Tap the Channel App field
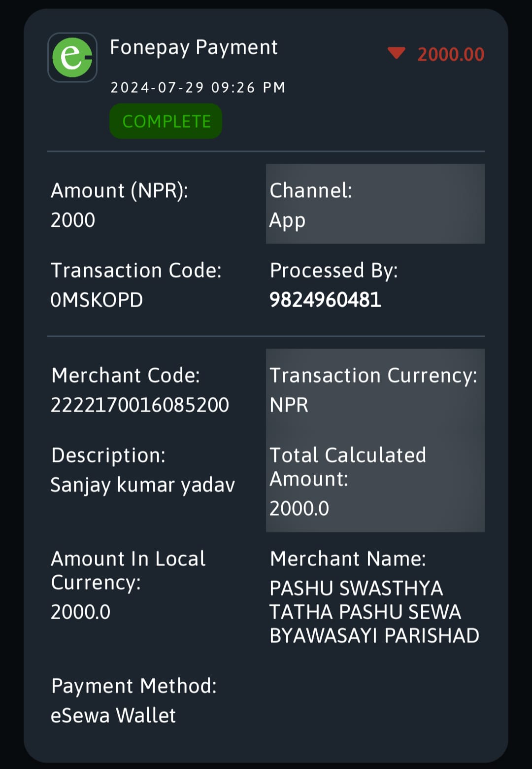The height and width of the screenshot is (769, 532). click(375, 204)
